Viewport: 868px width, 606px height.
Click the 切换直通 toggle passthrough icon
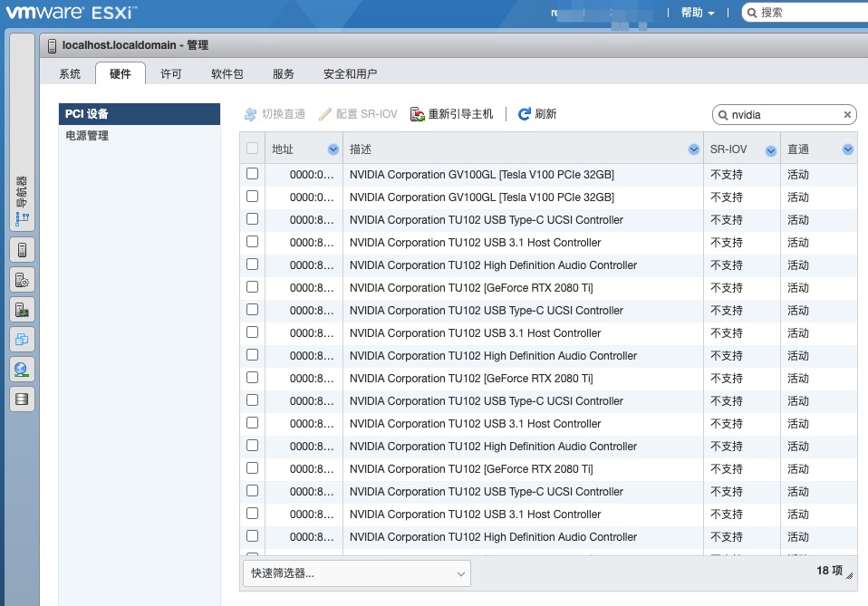point(251,114)
